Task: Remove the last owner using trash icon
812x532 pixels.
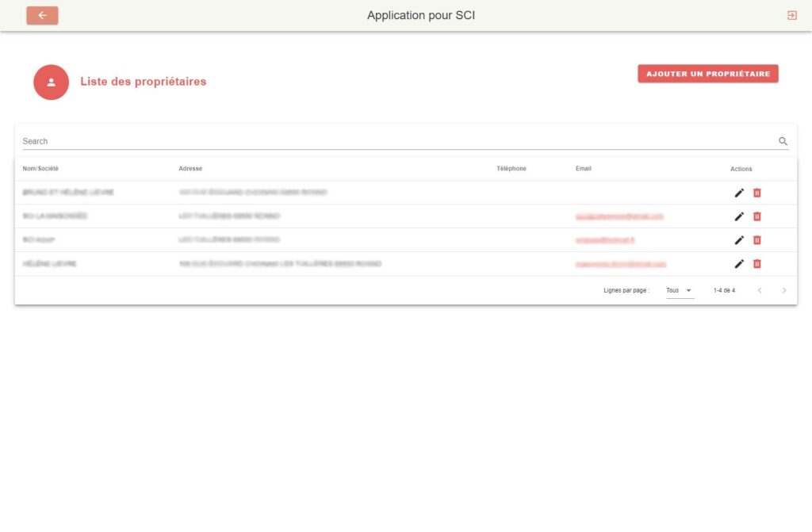Action: [756, 264]
